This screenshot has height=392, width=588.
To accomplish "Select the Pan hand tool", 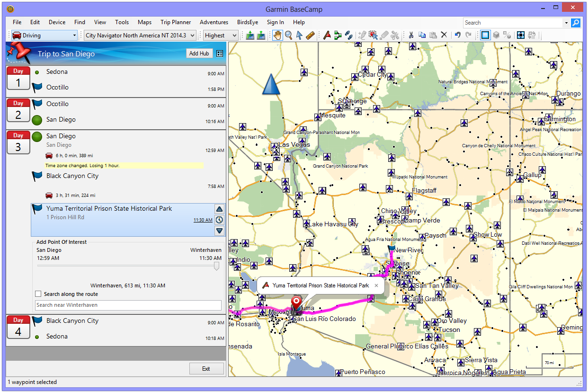I will pos(277,35).
